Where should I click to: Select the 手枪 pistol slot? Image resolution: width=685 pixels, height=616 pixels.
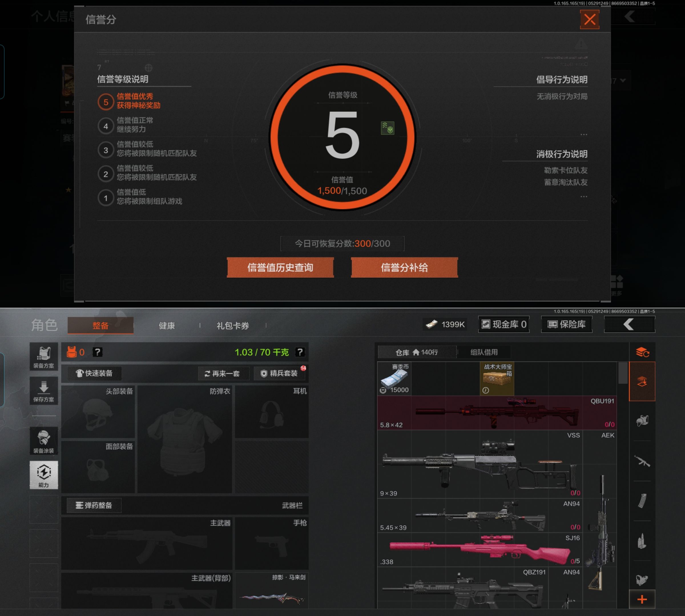[272, 543]
